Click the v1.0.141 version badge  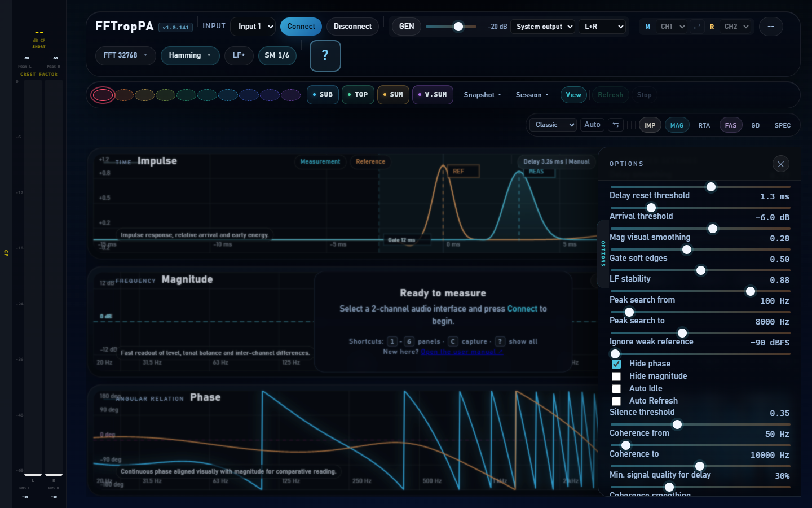[176, 28]
